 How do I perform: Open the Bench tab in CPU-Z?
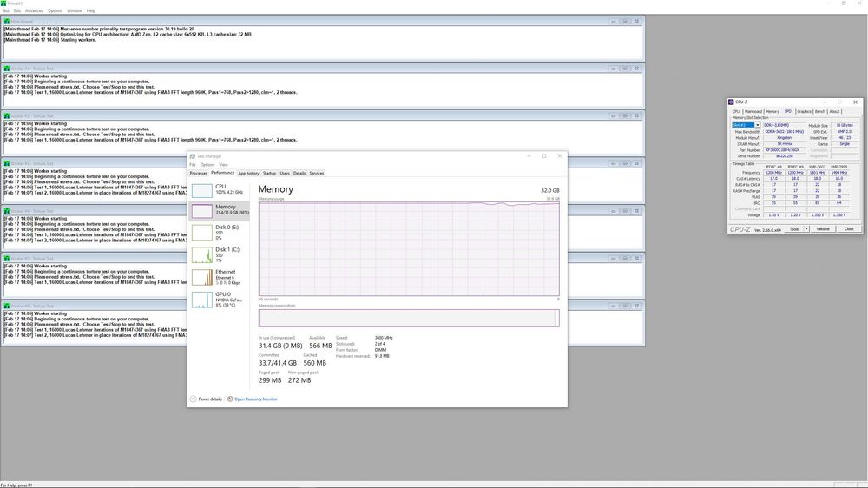pos(820,111)
